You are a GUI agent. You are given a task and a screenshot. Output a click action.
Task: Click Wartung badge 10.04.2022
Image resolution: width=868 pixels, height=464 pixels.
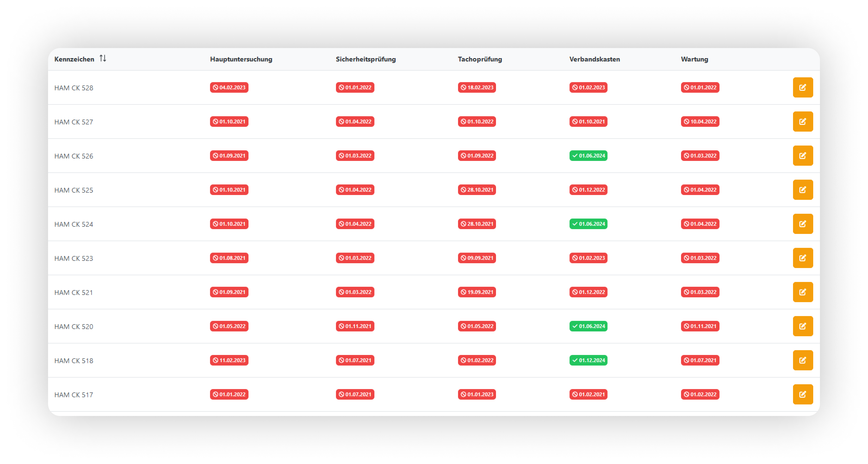click(x=700, y=122)
